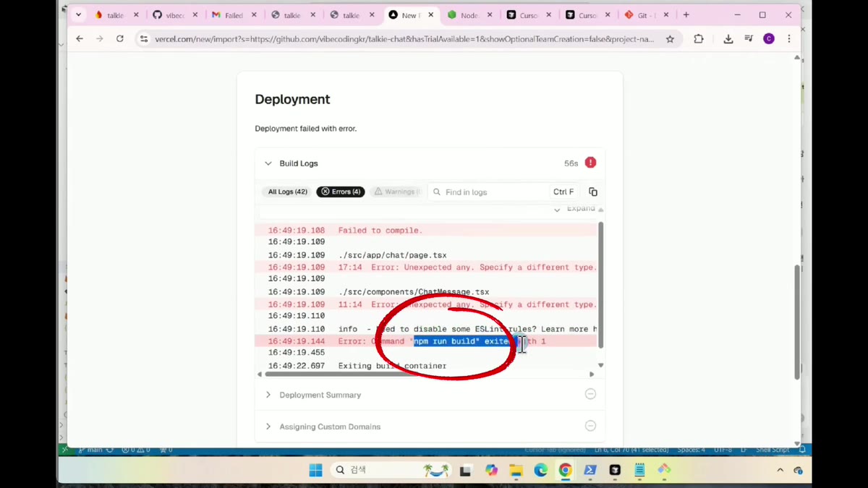The height and width of the screenshot is (488, 868).
Task: Reload the page with the refresh icon
Action: click(x=120, y=39)
